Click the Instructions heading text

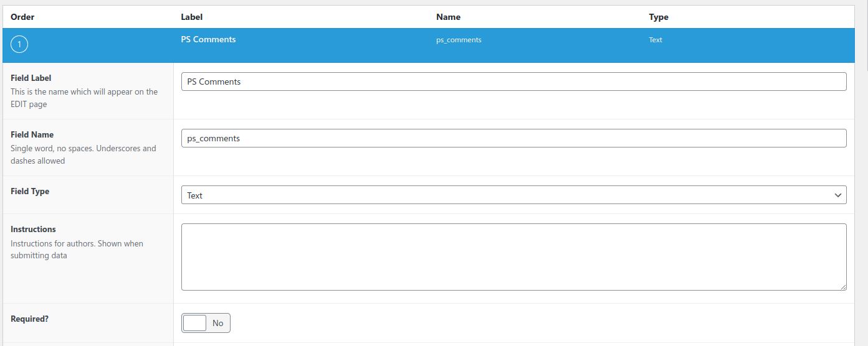(x=33, y=229)
